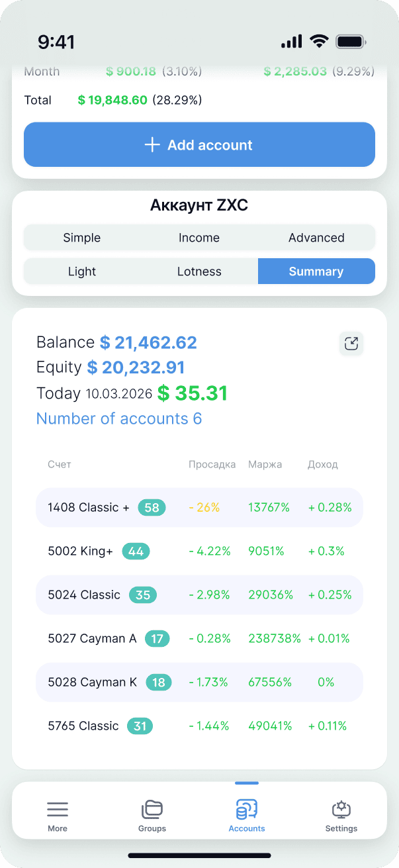Image resolution: width=399 pixels, height=868 pixels.
Task: Switch view to Simple mode
Action: [82, 238]
